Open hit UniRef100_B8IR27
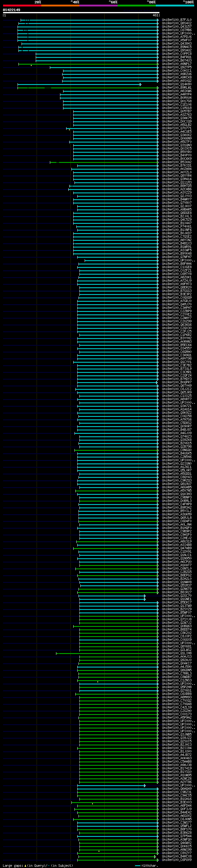The height and width of the screenshot is (868, 197). [176, 592]
